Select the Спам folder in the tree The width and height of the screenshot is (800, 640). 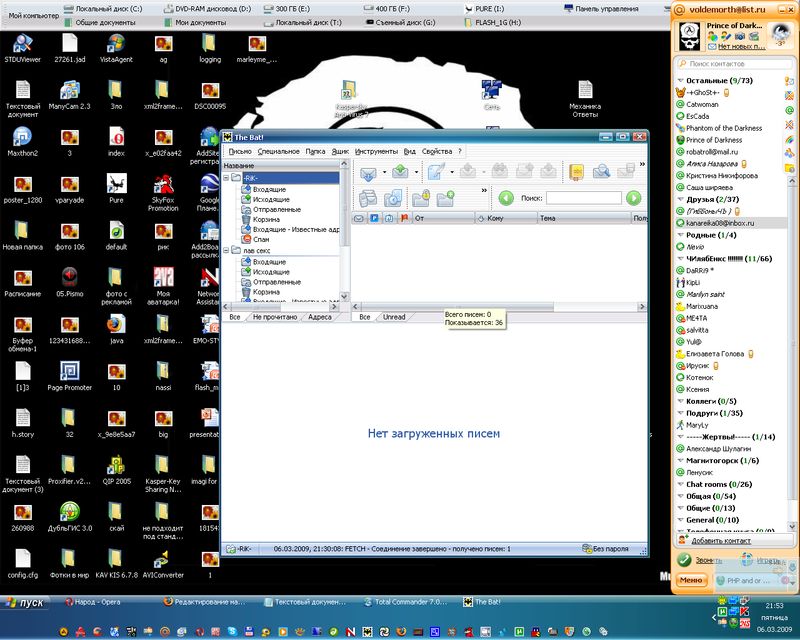261,240
